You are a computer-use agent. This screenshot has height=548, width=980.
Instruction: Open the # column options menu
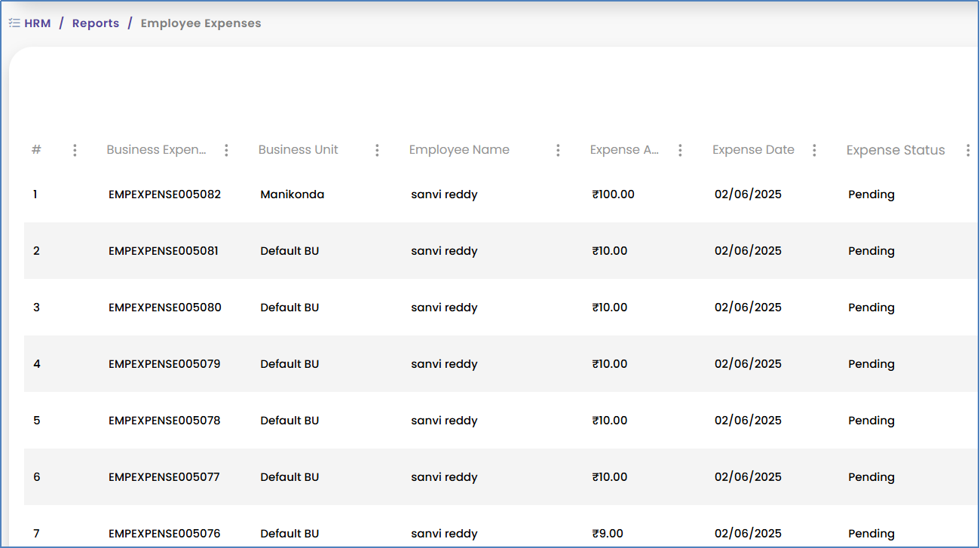coord(75,150)
